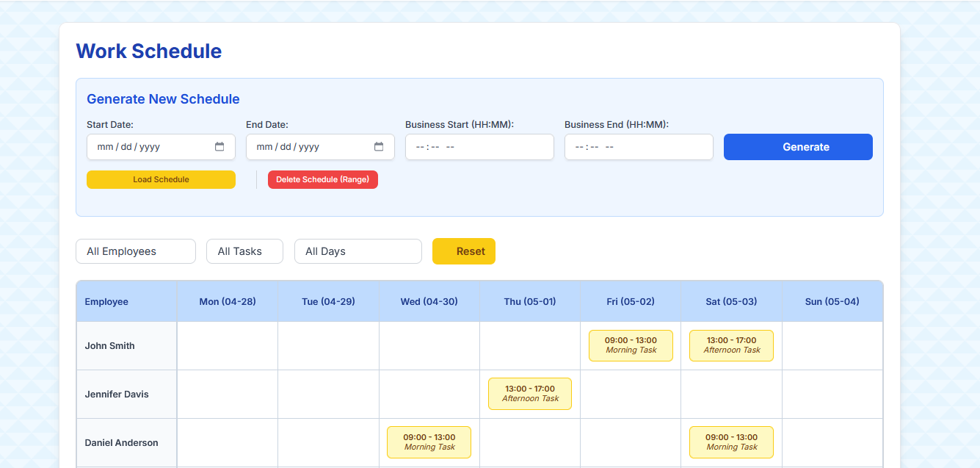Click the Tue (04-29) column header
980x468 pixels.
pyautogui.click(x=328, y=301)
